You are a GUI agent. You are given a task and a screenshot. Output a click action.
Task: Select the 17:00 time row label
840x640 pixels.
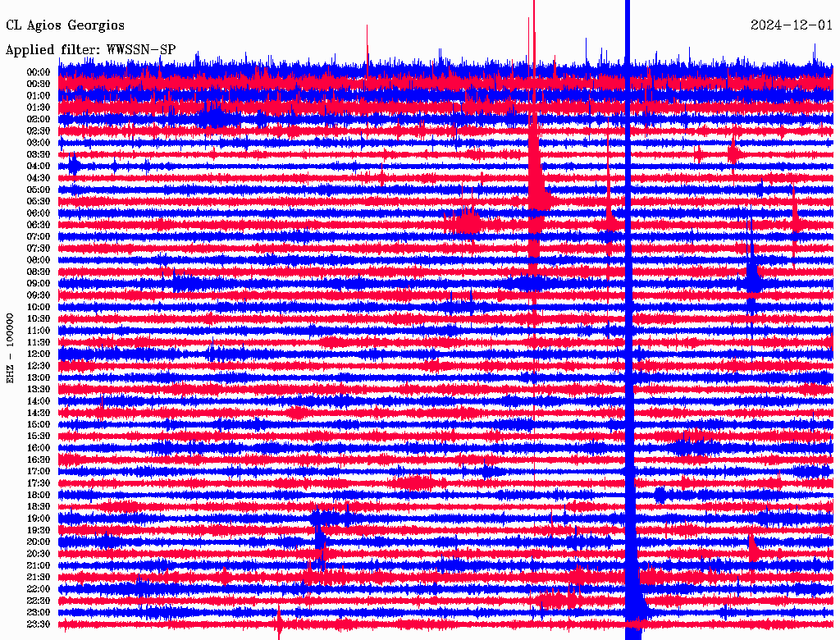click(x=39, y=471)
